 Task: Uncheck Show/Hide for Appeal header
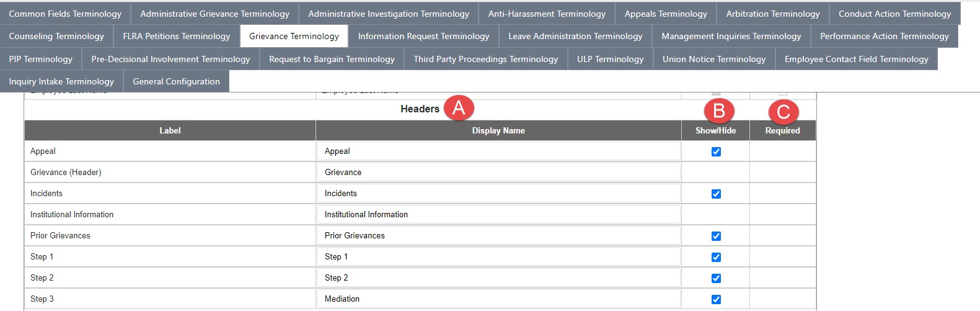pos(716,151)
